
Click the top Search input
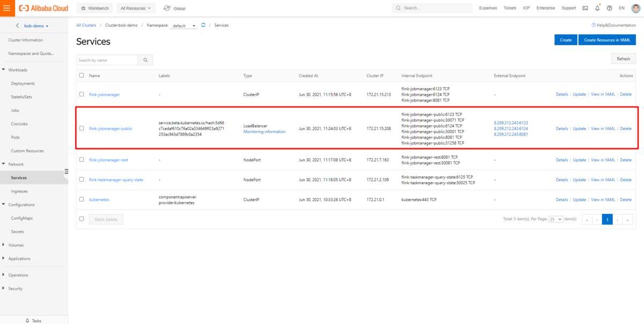[432, 8]
